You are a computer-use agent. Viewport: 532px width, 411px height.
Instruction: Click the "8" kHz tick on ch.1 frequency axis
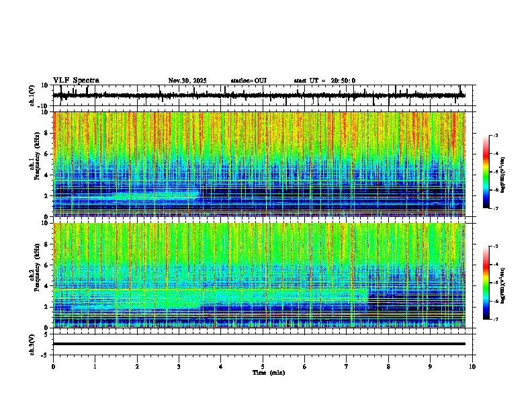point(46,133)
